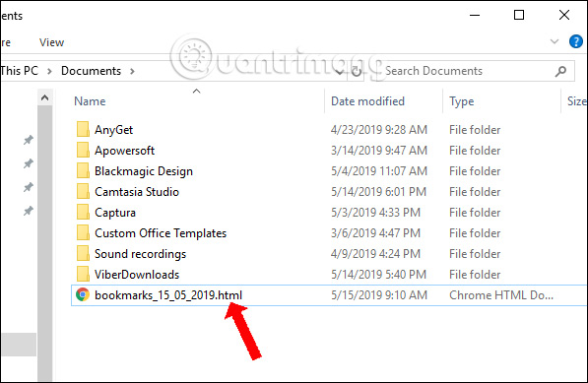Screen dimensions: 588x383
Task: Select the Apowersoft folder icon
Action: click(x=83, y=150)
